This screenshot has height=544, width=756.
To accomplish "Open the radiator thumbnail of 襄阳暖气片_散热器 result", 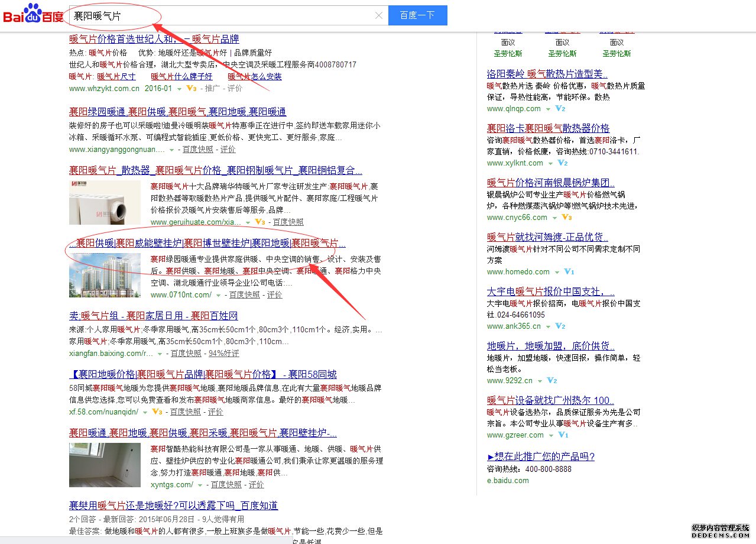I will point(105,203).
